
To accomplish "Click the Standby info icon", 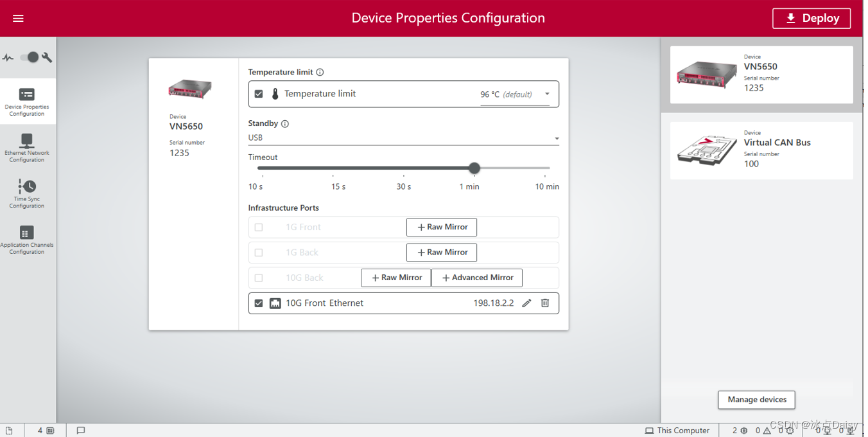I will pos(284,123).
